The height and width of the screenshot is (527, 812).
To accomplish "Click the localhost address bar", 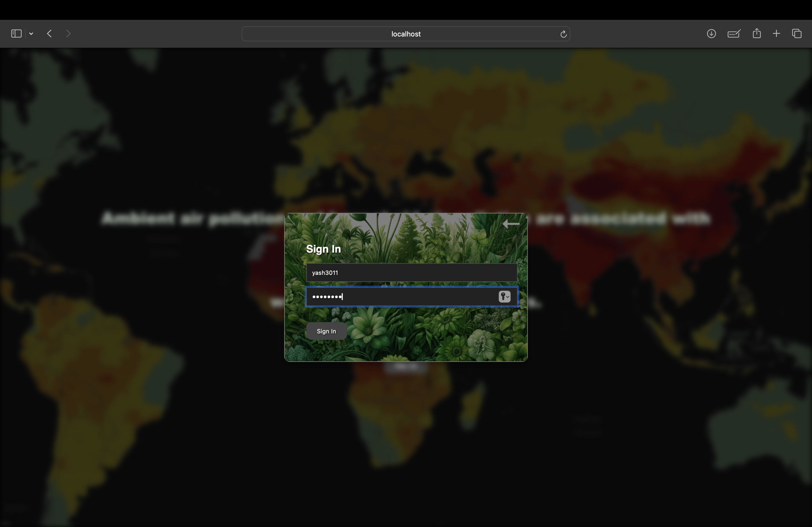I will tap(405, 34).
